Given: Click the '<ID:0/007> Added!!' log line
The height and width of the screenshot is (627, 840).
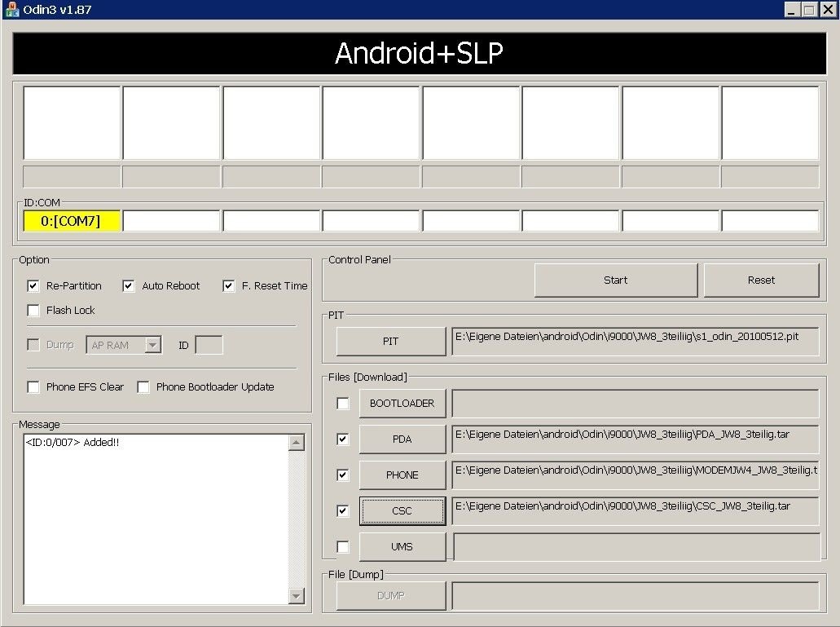Looking at the screenshot, I should coord(73,443).
